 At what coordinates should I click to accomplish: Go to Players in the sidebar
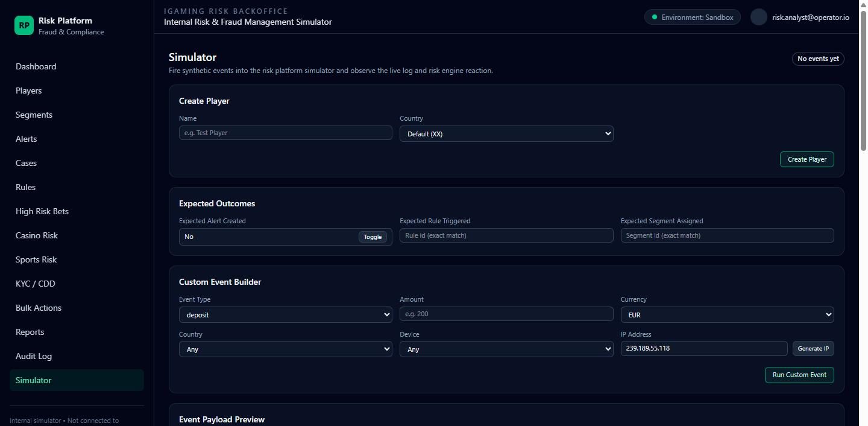point(77,91)
